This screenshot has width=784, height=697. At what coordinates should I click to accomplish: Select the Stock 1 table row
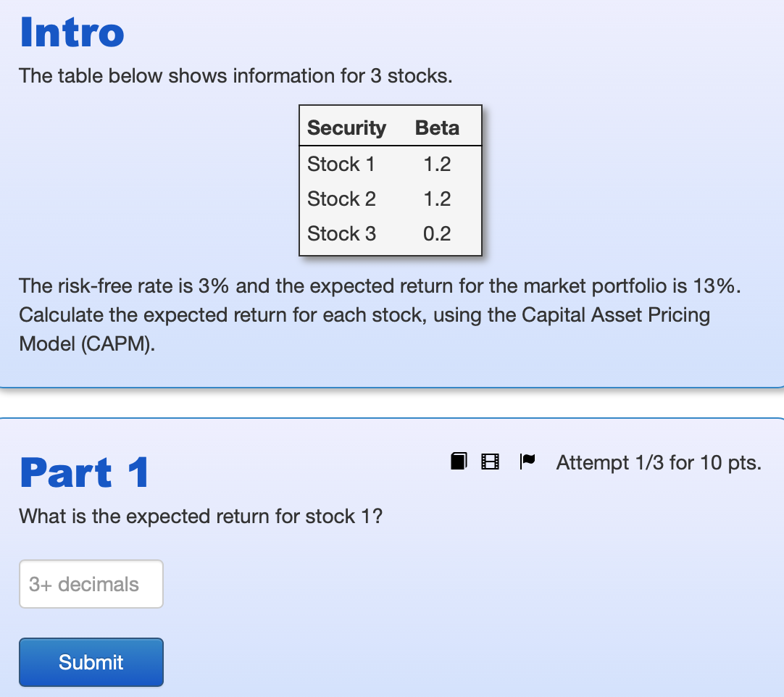coord(341,164)
